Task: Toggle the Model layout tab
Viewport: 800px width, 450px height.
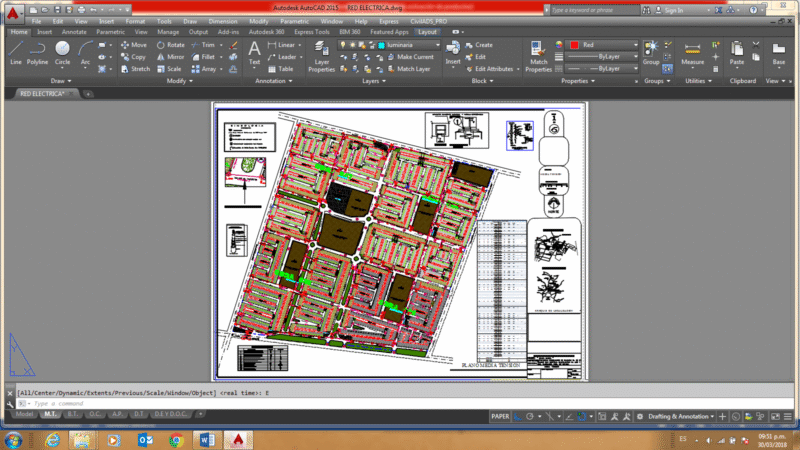Action: (x=24, y=414)
